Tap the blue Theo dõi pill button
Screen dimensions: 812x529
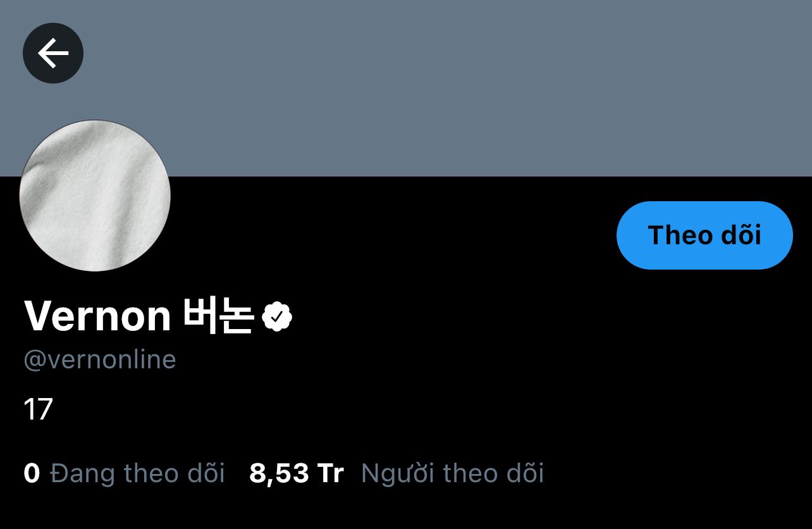pyautogui.click(x=704, y=235)
